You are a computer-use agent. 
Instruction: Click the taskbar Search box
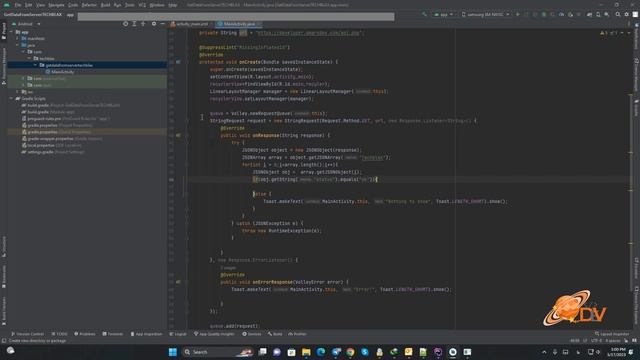pos(218,352)
